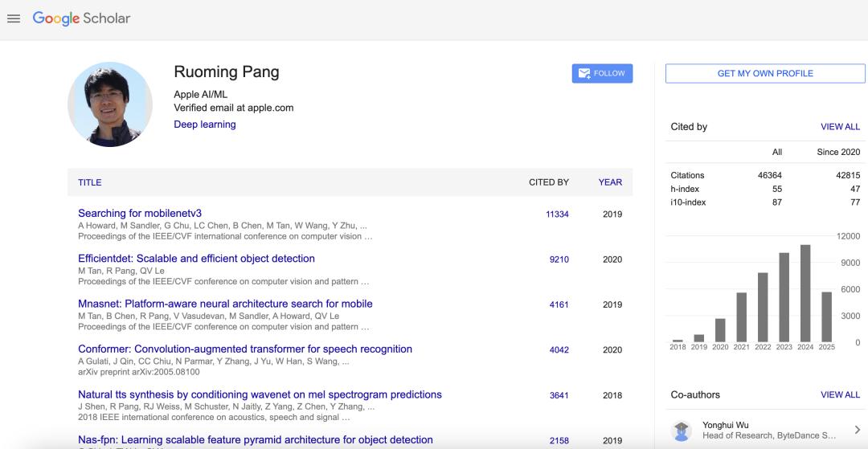Screen dimensions: 868x449
Task: Click the Citations row label
Action: [x=687, y=175]
